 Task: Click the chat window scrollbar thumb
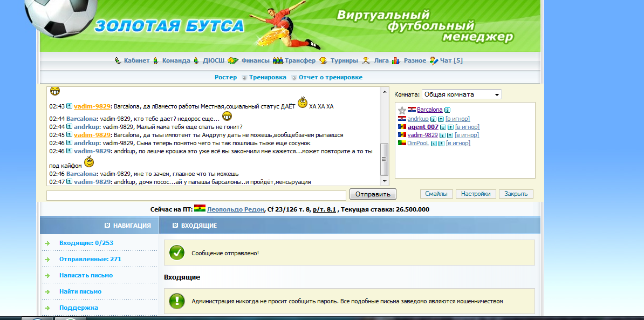[x=384, y=159]
